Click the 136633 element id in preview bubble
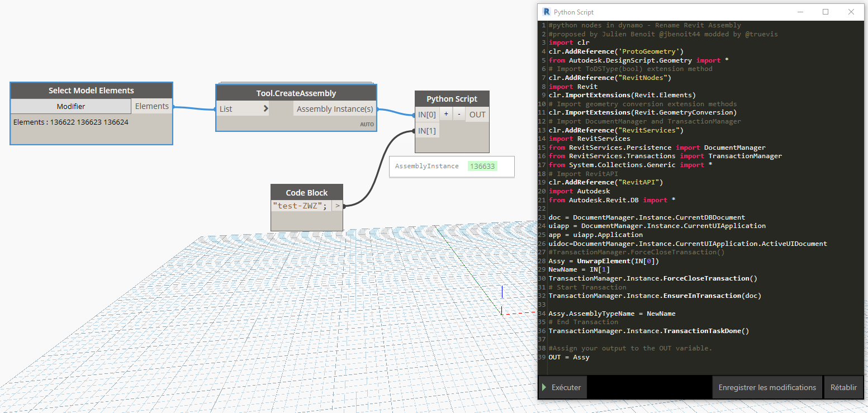Screen dimensions: 868x413 click(482, 166)
